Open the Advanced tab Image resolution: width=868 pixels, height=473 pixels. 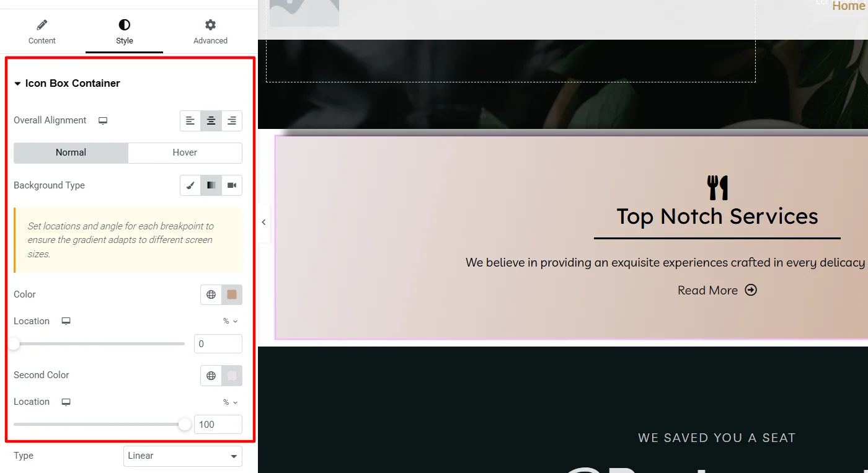[210, 32]
